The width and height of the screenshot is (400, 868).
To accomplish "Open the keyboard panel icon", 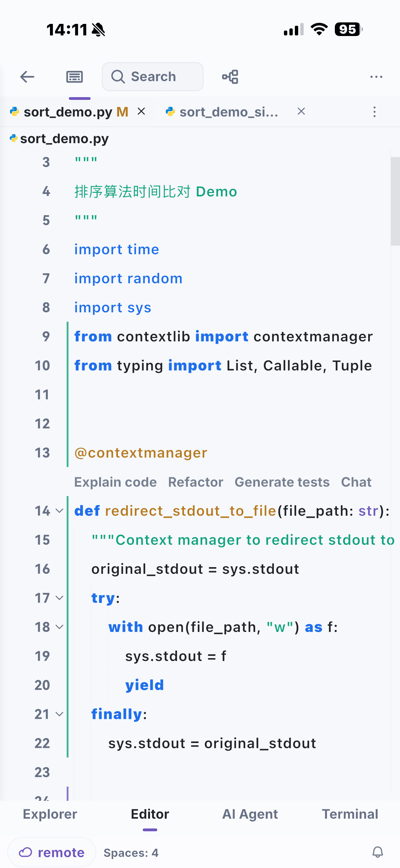I will [75, 77].
